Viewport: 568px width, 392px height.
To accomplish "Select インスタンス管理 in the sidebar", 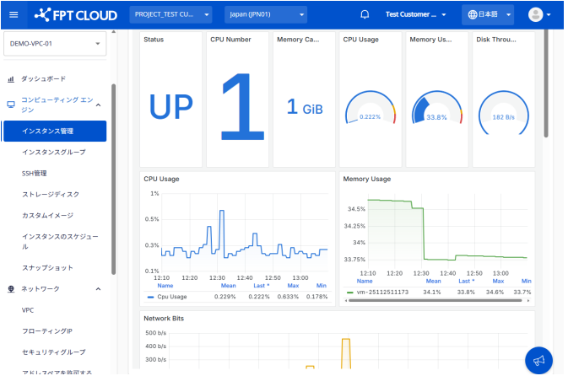I will click(54, 131).
